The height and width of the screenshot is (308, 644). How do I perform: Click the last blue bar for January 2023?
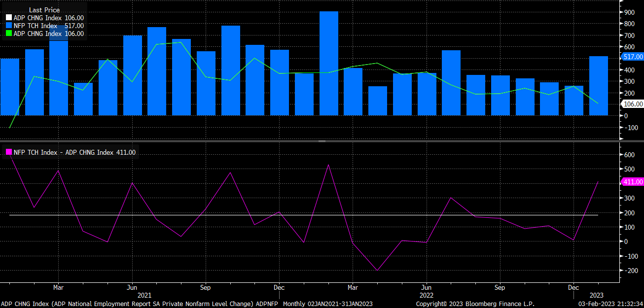tap(598, 86)
